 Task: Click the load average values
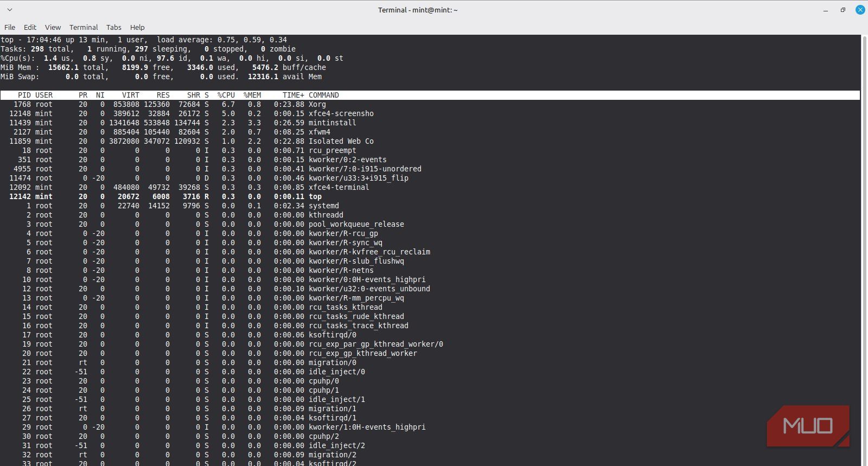point(252,40)
